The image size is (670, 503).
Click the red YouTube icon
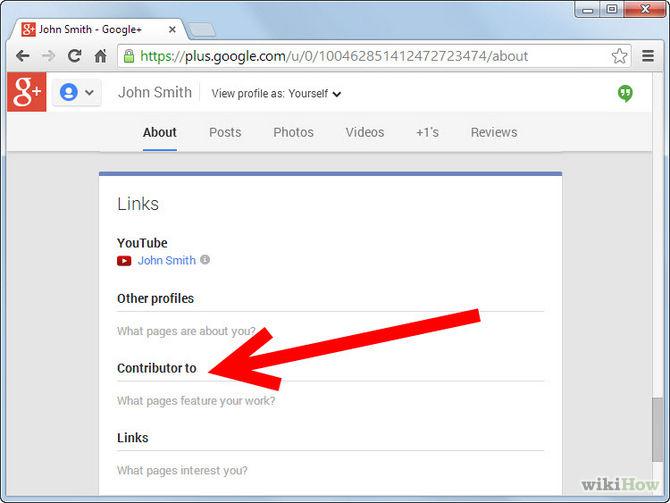click(124, 261)
